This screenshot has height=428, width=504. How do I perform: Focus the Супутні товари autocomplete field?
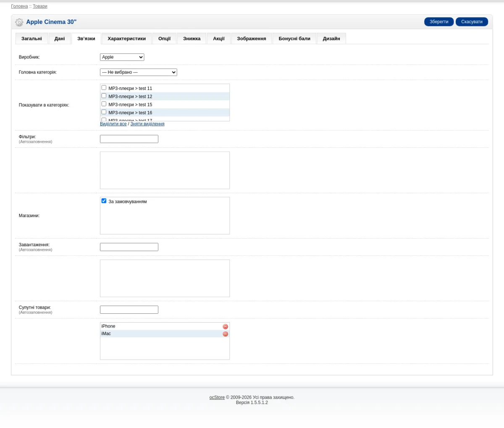click(129, 310)
